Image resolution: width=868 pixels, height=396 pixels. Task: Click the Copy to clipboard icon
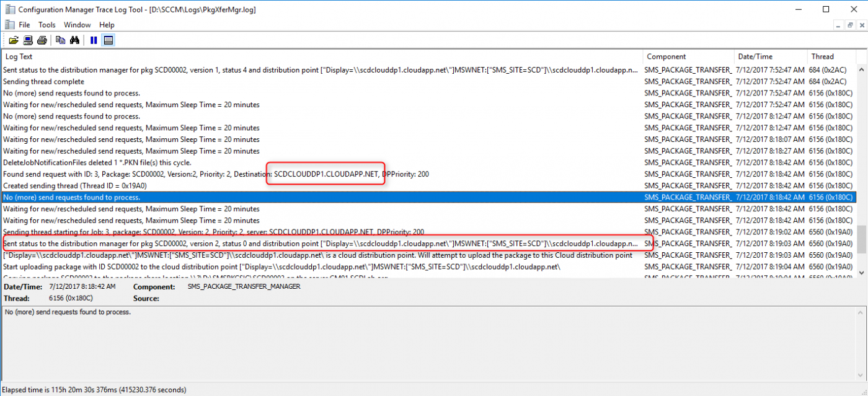click(60, 40)
